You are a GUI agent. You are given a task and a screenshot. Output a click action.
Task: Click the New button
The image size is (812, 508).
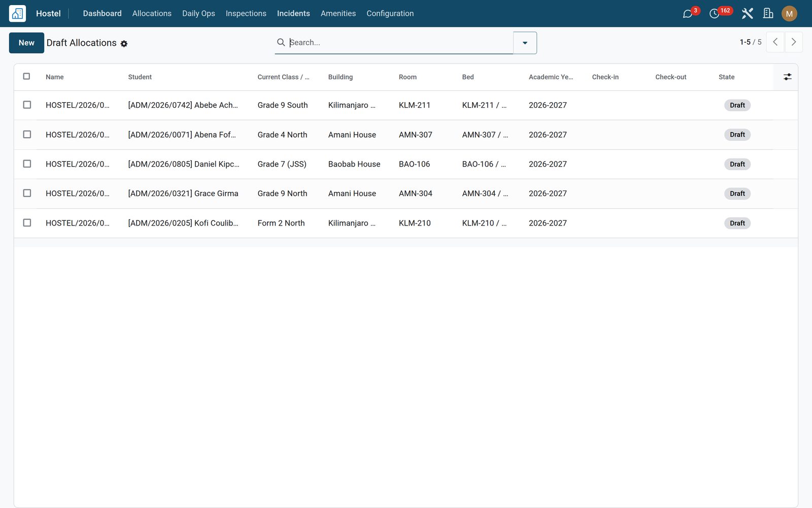(26, 43)
